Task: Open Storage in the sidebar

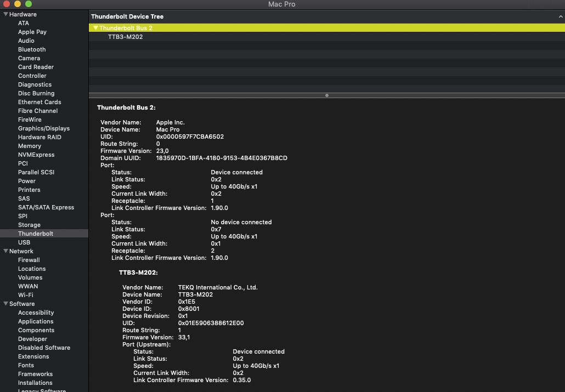Action: click(x=29, y=225)
